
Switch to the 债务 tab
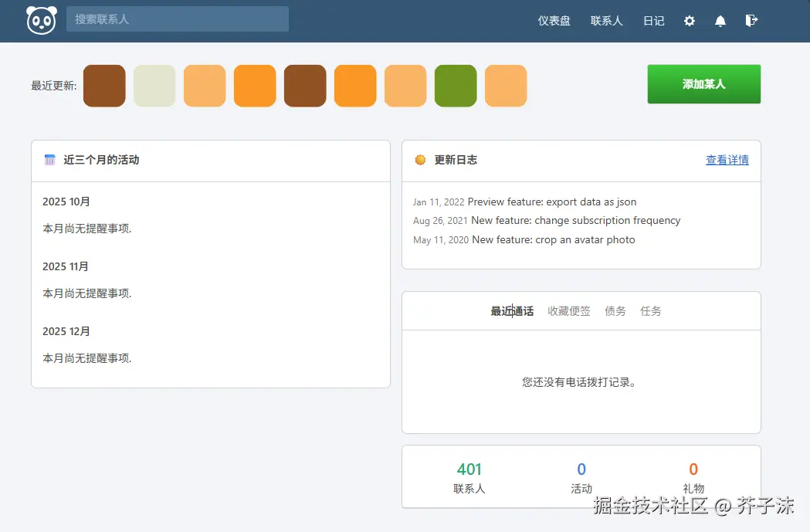(x=615, y=311)
